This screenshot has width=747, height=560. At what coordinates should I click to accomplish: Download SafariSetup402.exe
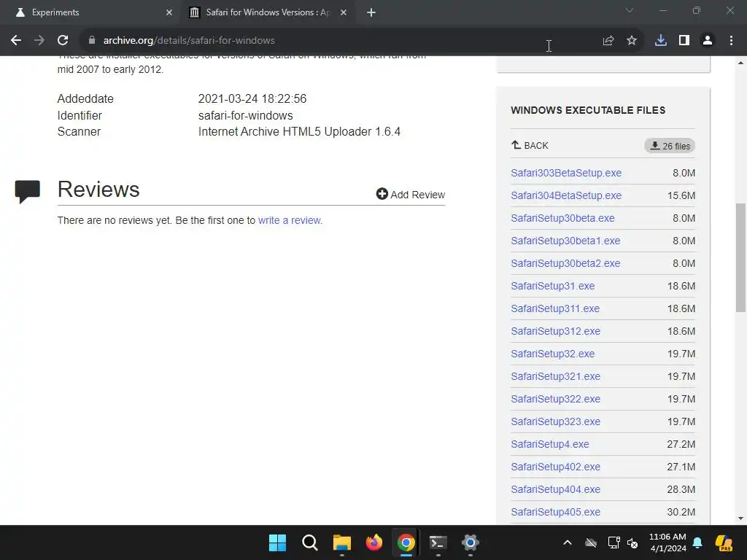pos(555,467)
